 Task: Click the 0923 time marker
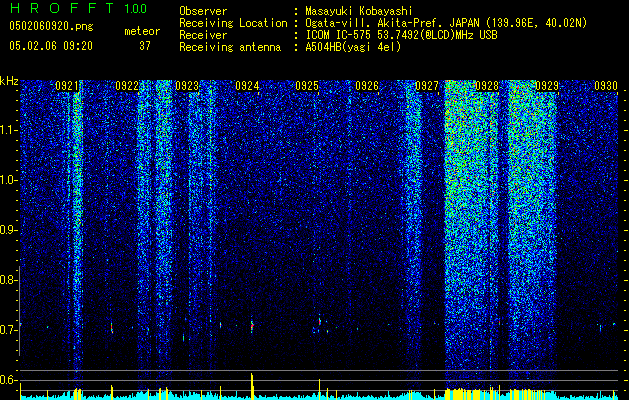pos(187,86)
